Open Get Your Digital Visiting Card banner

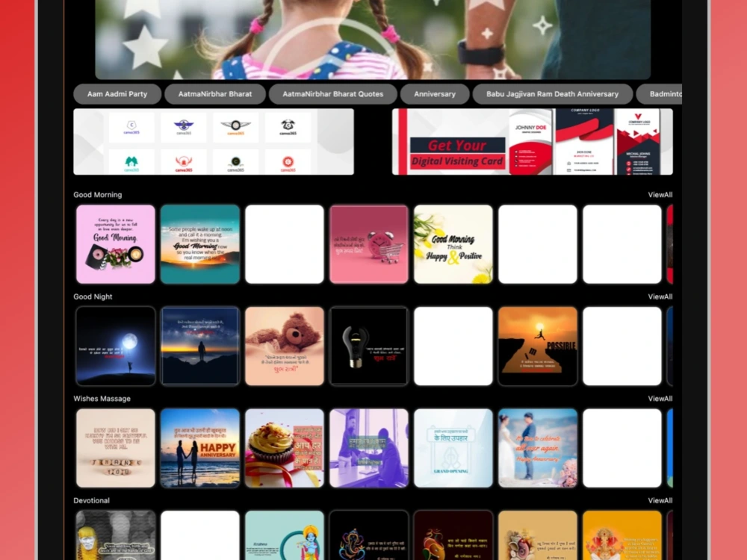pyautogui.click(x=532, y=141)
